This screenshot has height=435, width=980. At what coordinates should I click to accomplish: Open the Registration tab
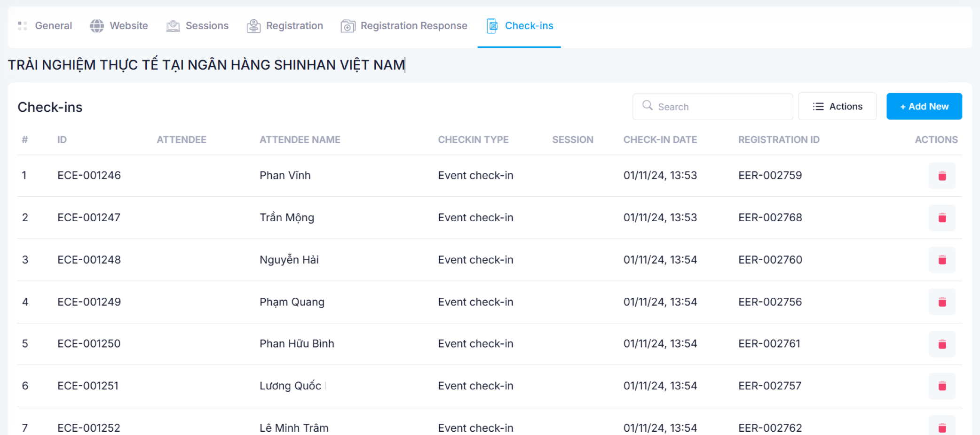click(285, 26)
